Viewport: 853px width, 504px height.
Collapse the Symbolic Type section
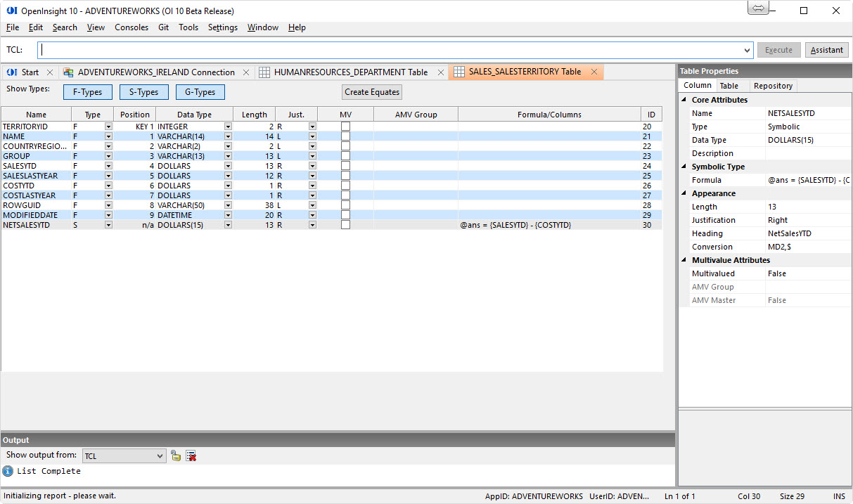[684, 167]
